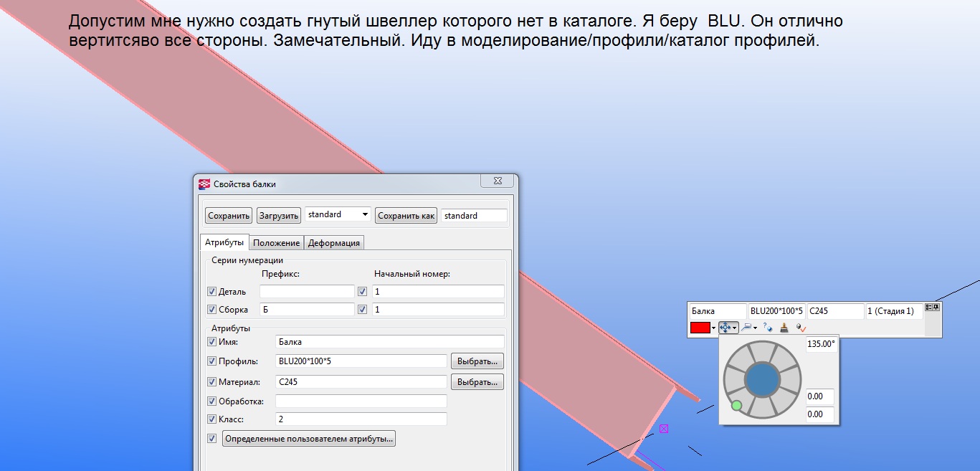Open the color swatch dropdown arrow
980x471 pixels.
pos(714,328)
